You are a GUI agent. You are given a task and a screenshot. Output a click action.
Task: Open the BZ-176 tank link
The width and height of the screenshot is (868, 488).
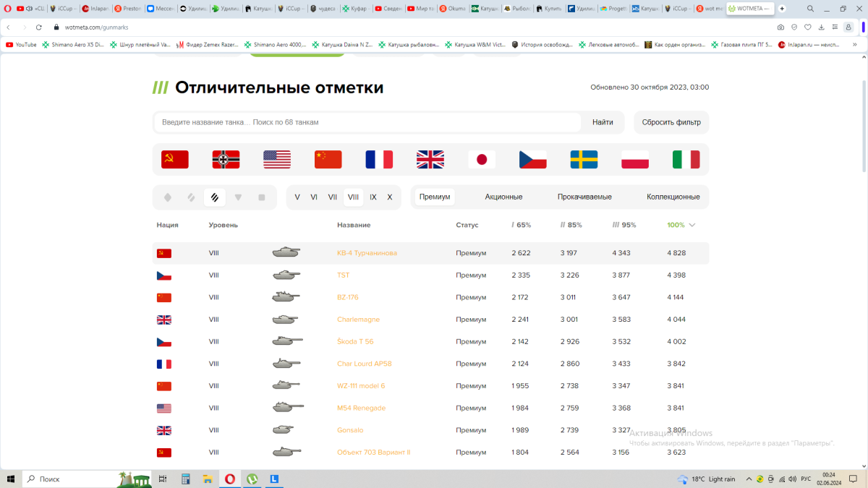[348, 297]
